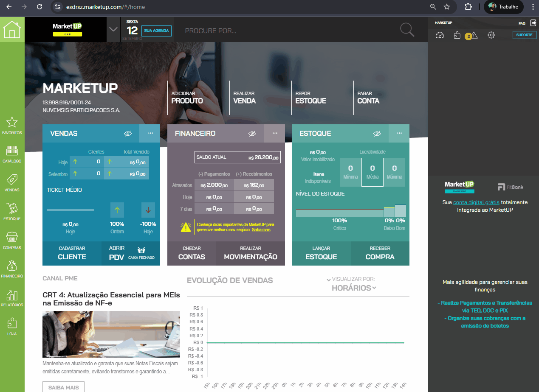Go to the Home sidebar icon
Screen dimensions: 539x392
pos(12,29)
